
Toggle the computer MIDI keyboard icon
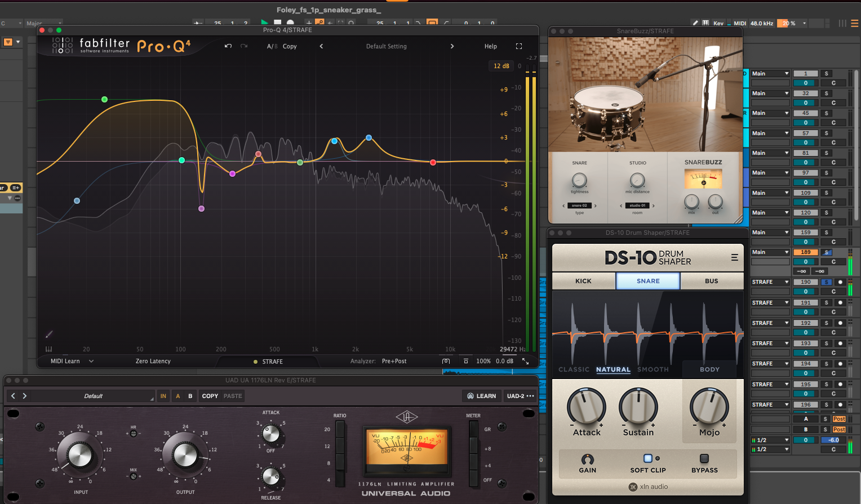coord(705,23)
